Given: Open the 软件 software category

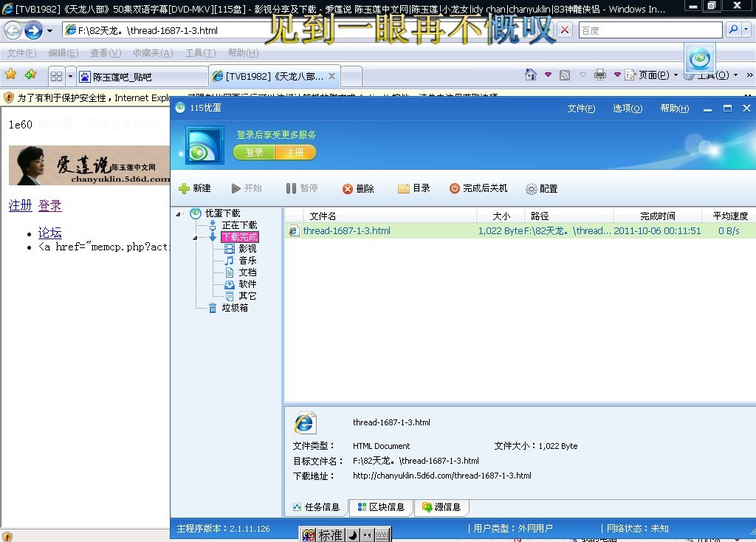Looking at the screenshot, I should 247,284.
